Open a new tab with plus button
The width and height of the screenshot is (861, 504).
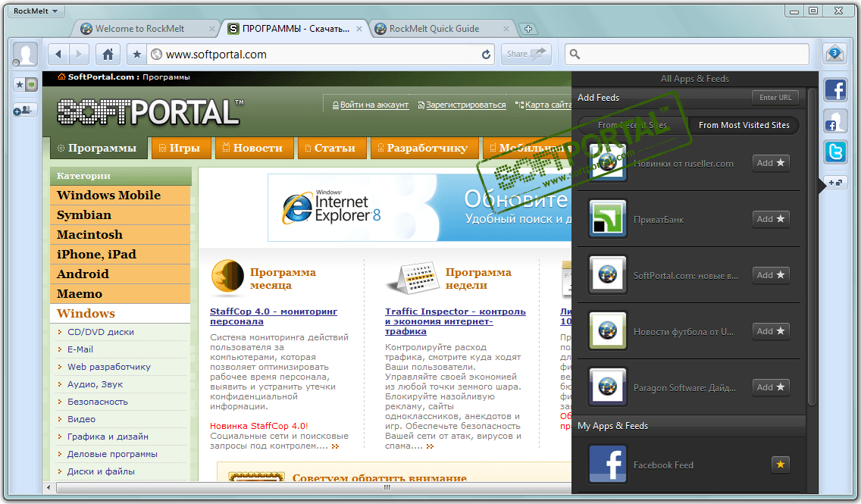[x=528, y=29]
